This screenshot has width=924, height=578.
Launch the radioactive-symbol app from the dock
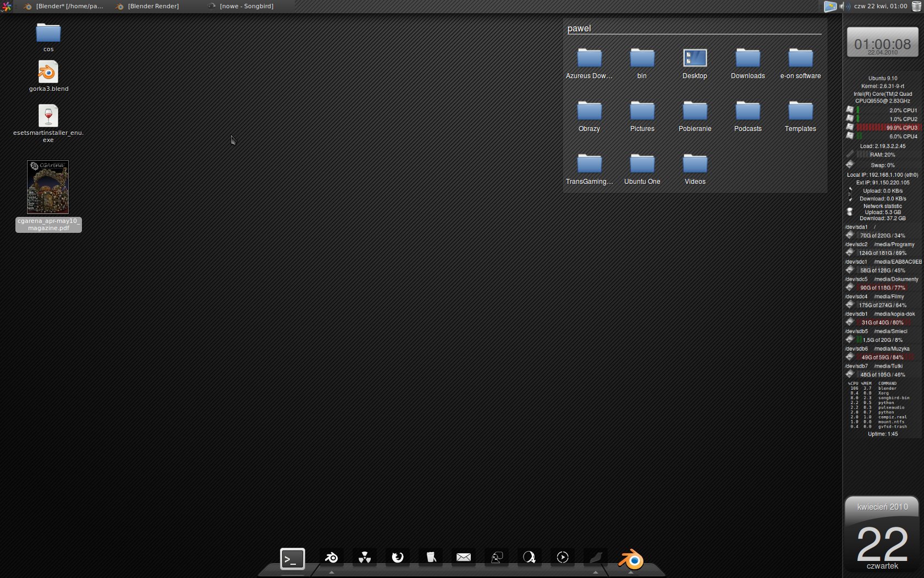point(365,558)
